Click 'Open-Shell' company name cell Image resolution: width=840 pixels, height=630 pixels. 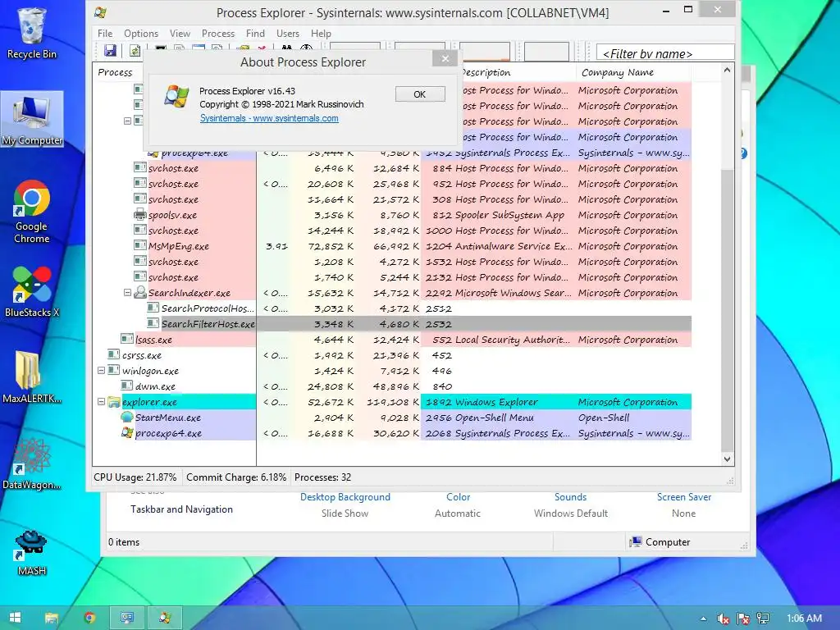(x=604, y=418)
